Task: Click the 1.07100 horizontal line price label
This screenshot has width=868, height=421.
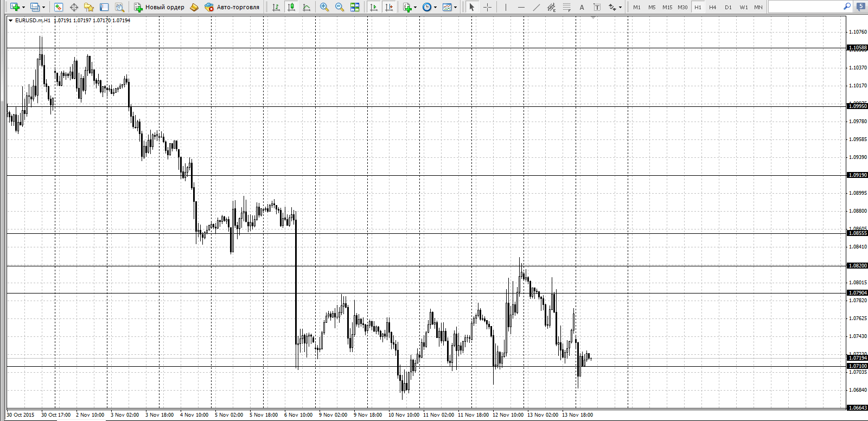Action: point(858,366)
